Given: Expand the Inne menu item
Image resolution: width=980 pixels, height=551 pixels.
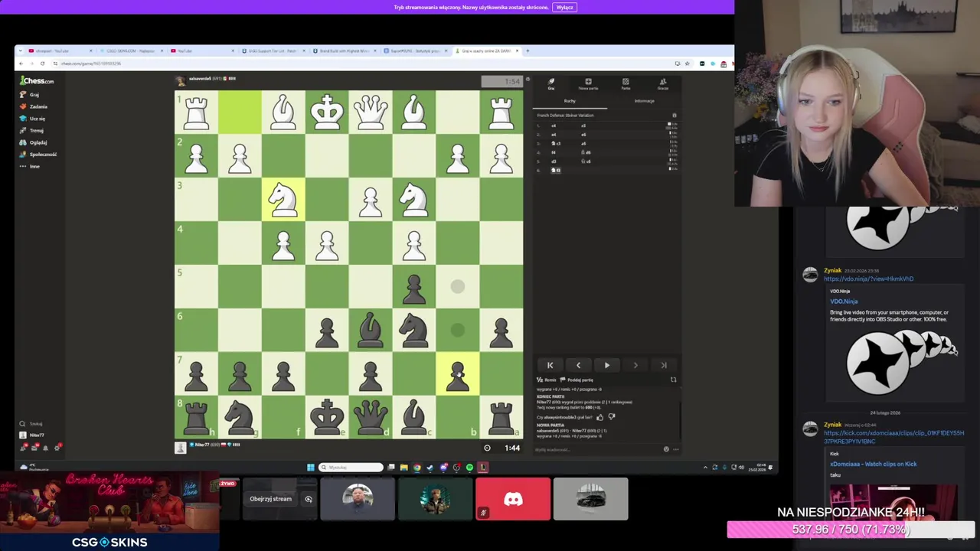Looking at the screenshot, I should pos(30,166).
